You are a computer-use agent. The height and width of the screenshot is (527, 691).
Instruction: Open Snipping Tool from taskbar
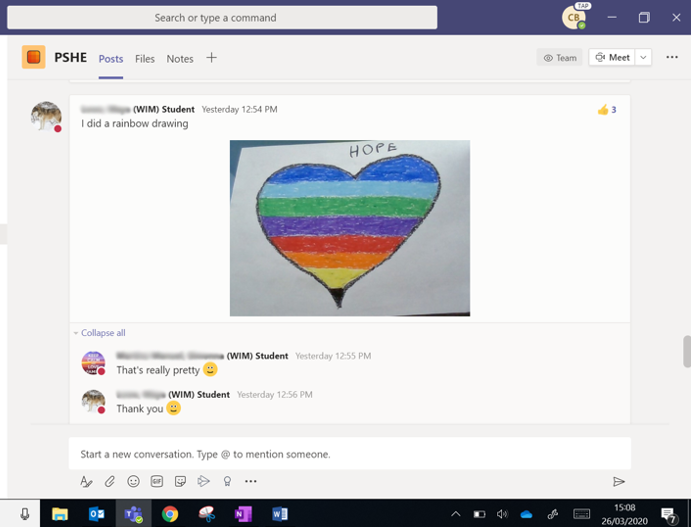tap(206, 514)
